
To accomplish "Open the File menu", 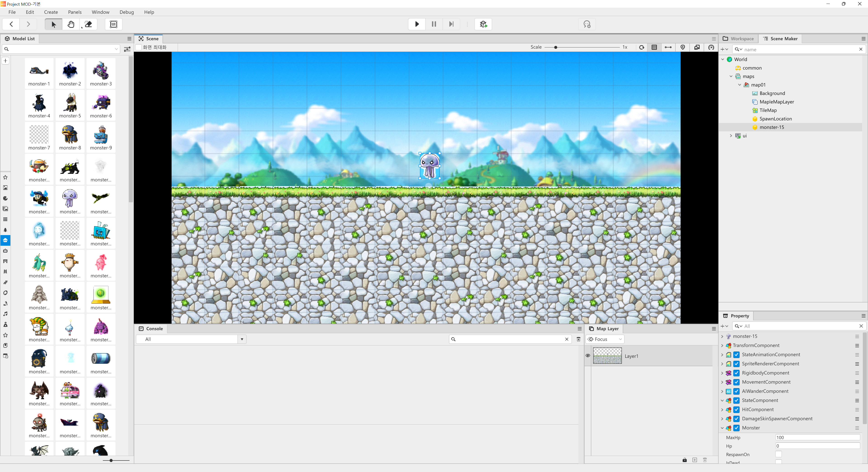I will click(x=12, y=12).
